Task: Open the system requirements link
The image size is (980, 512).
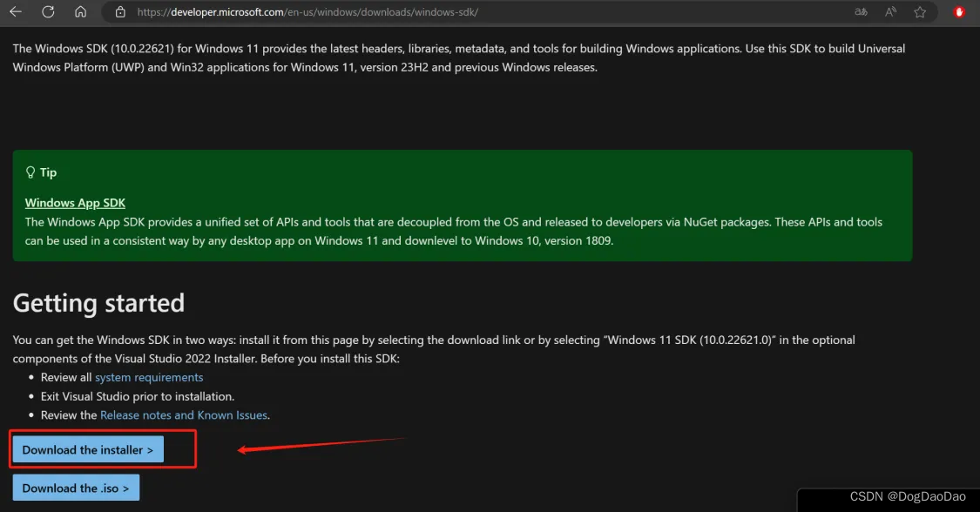Action: point(149,377)
